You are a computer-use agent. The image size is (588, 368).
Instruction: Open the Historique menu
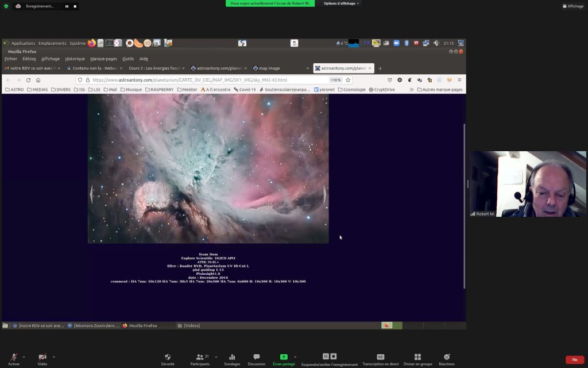[x=75, y=59]
